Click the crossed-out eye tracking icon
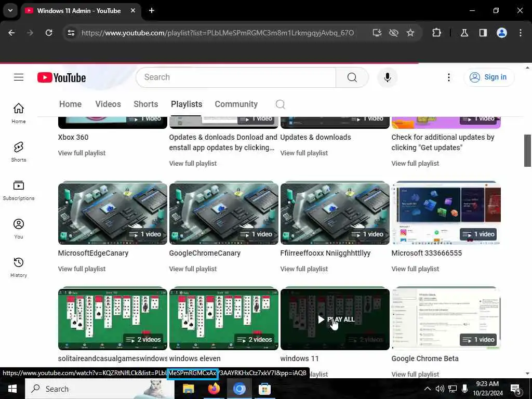The height and width of the screenshot is (399, 532). pyautogui.click(x=394, y=33)
